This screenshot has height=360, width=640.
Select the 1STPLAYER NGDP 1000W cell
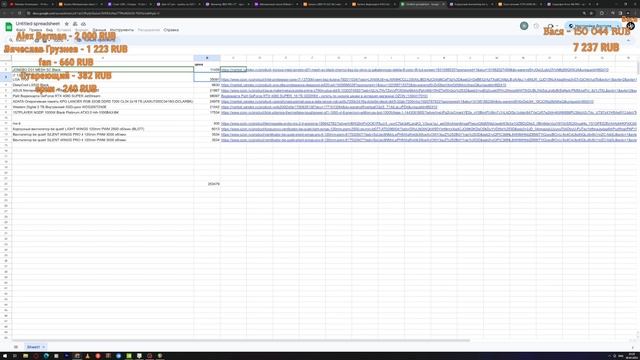pyautogui.click(x=102, y=112)
